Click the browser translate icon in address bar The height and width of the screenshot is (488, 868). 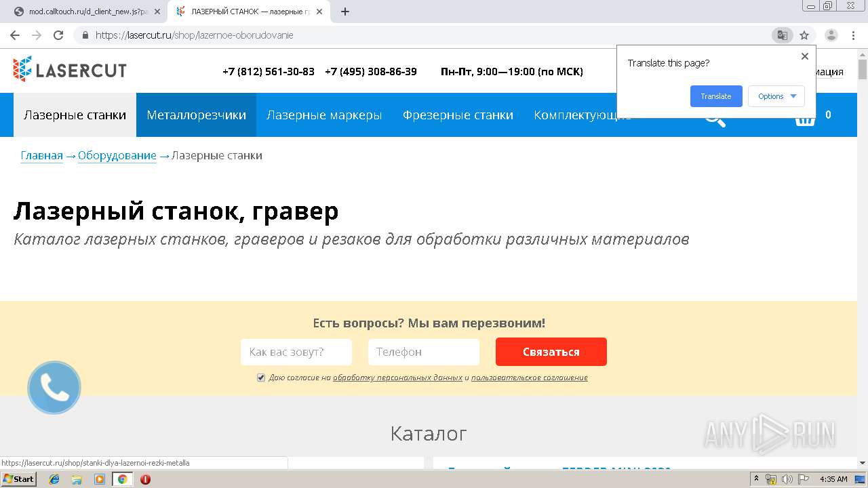click(782, 35)
